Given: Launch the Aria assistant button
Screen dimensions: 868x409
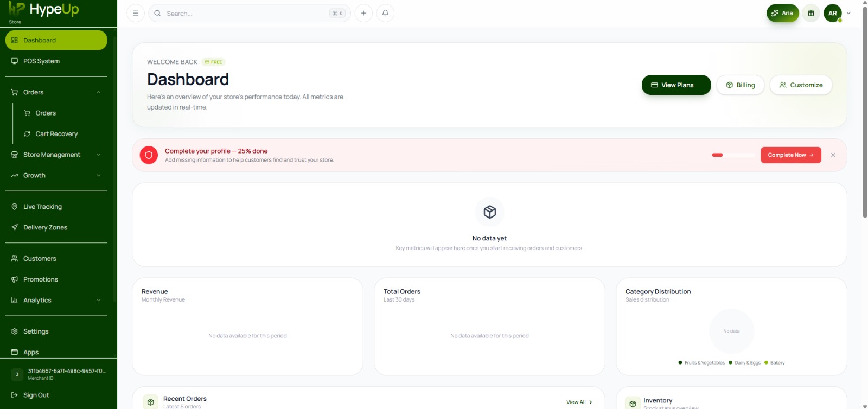Looking at the screenshot, I should 782,13.
